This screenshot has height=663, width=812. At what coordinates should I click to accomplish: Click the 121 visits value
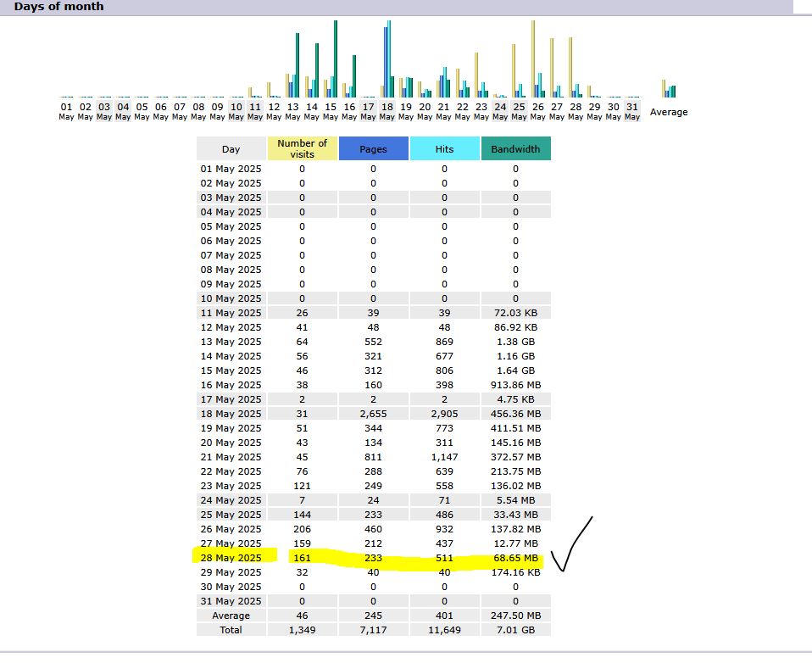(302, 486)
